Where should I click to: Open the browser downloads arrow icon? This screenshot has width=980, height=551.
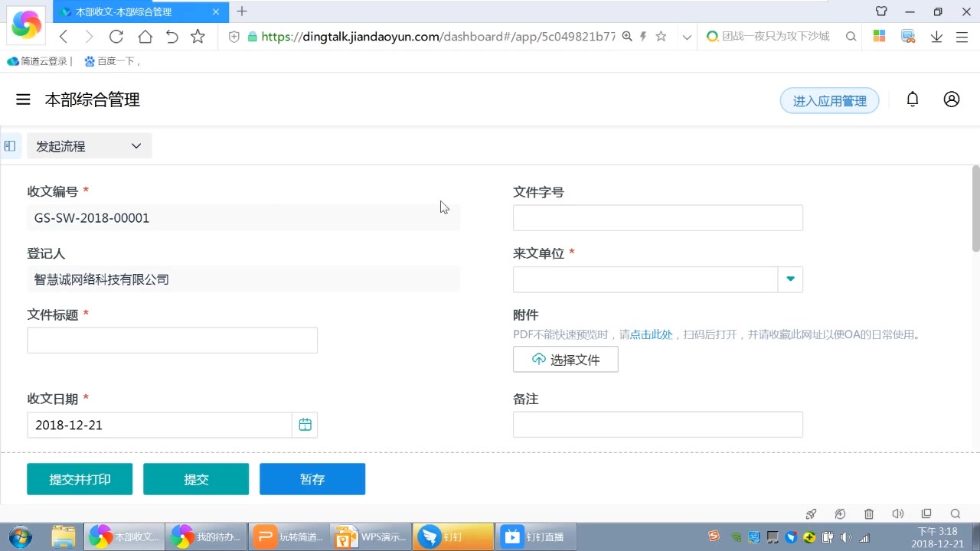(936, 37)
